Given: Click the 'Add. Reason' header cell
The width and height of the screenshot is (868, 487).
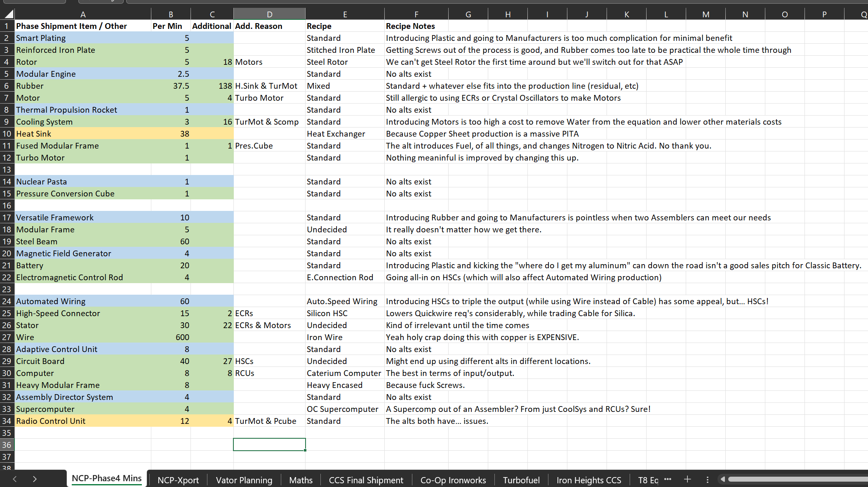Looking at the screenshot, I should point(269,26).
